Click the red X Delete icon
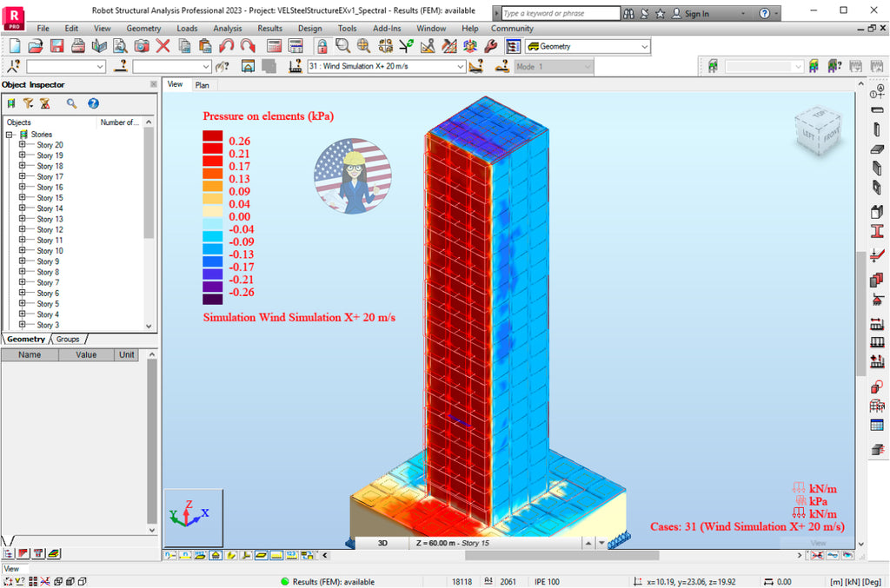 pyautogui.click(x=163, y=46)
